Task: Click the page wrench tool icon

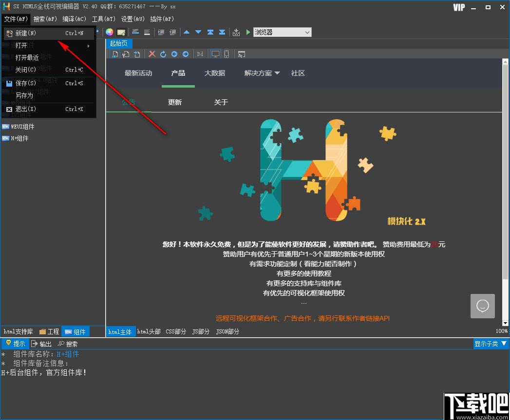Action: 126,55
